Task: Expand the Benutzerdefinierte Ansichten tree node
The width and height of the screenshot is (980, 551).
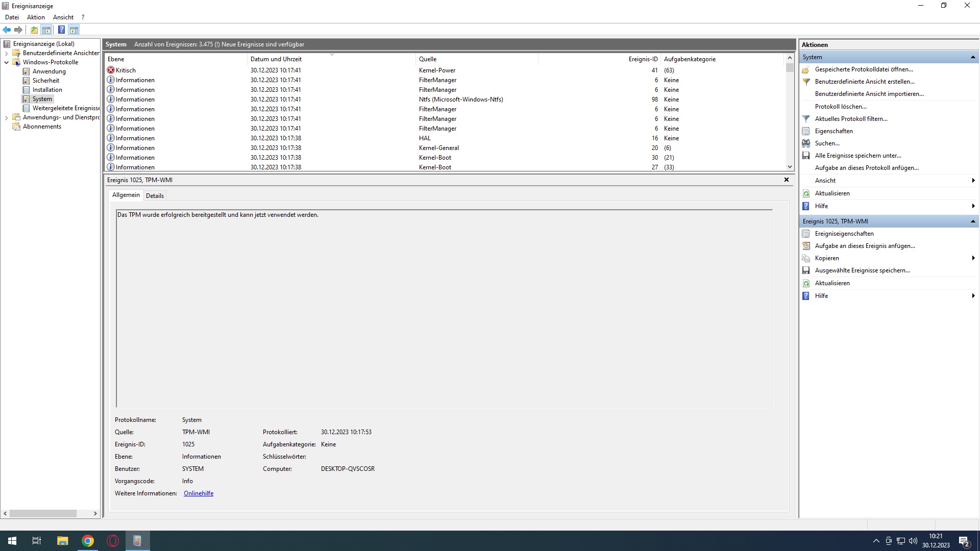Action: 7,53
